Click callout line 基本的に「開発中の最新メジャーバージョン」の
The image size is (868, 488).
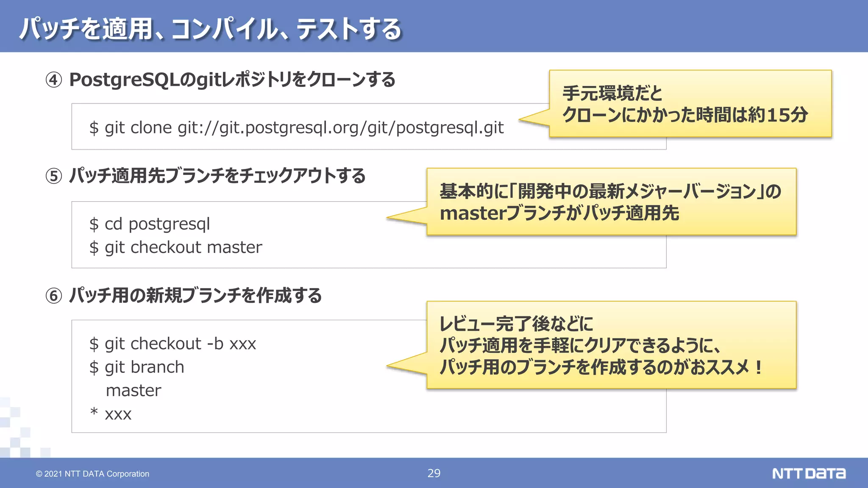coord(610,191)
